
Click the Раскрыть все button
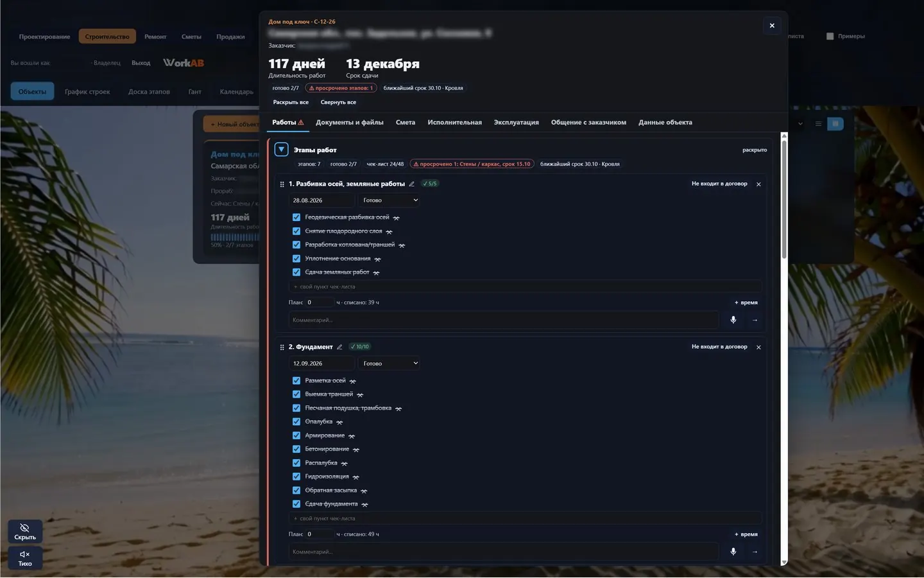(291, 102)
